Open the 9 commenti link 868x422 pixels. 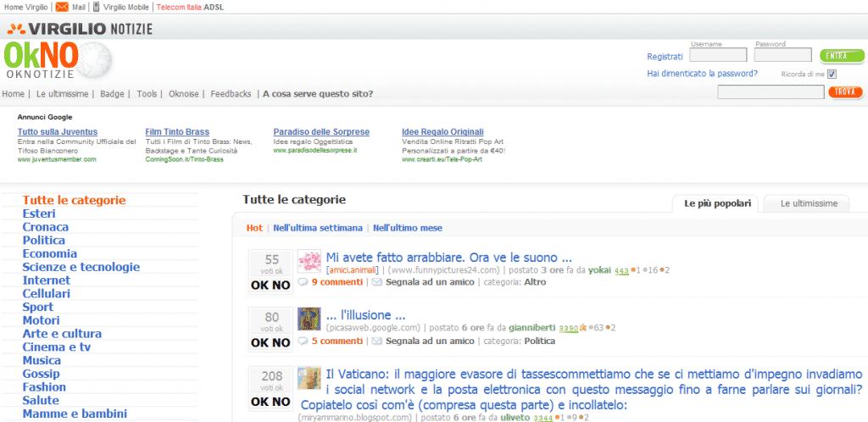pos(337,282)
